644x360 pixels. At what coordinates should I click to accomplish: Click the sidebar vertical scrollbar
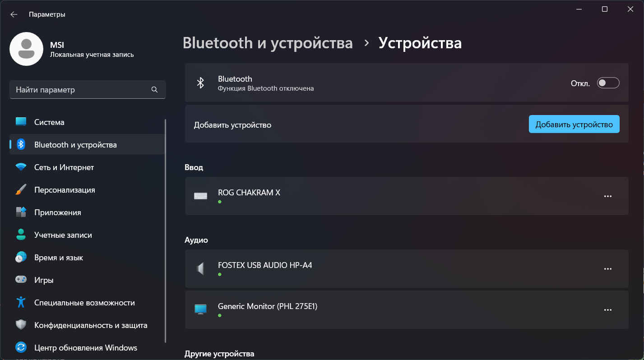(x=166, y=230)
